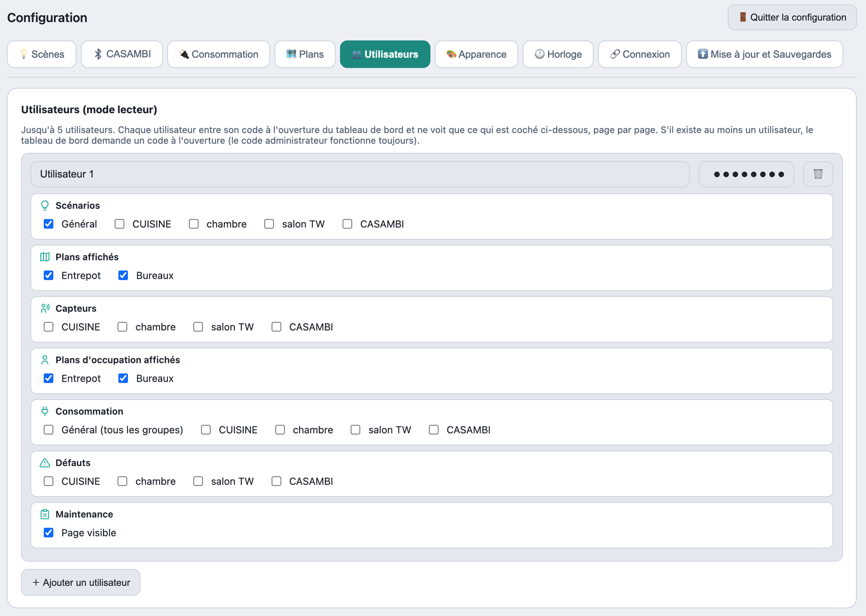866x616 pixels.
Task: Click the Capteurs sensor icon
Action: [45, 308]
